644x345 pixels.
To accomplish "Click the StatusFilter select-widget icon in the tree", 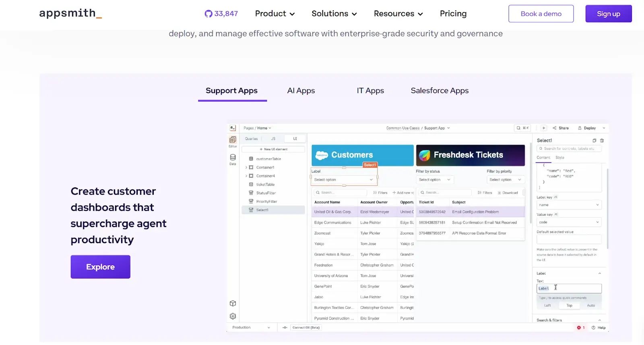I will pyautogui.click(x=251, y=193).
